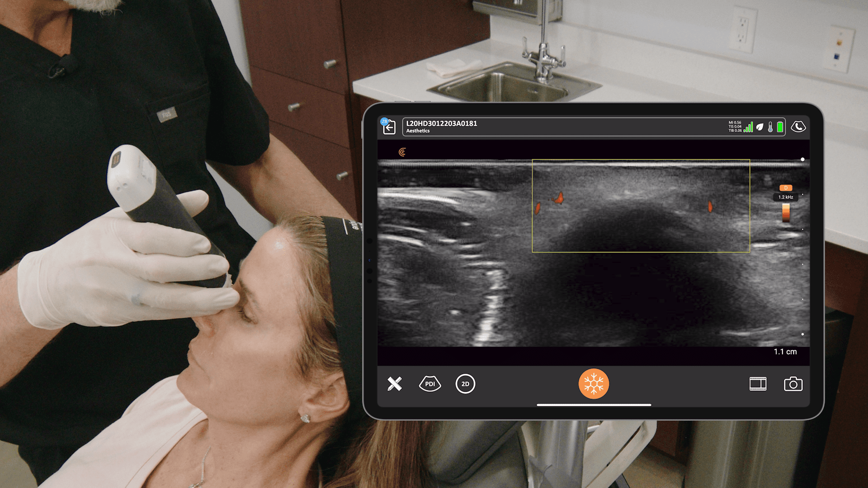Open the L20HD3012203A0181 scanner info bar

coord(442,123)
